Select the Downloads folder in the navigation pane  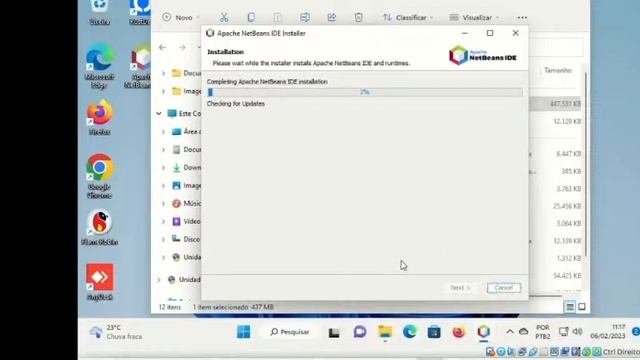pos(187,167)
